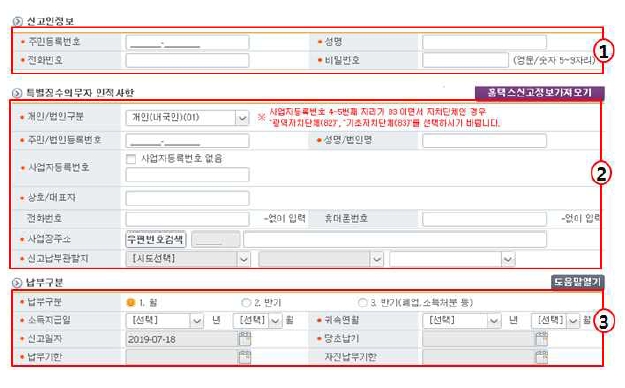Viewport: 625px width, 388px height.
Task: Select 2. 반기 radio option
Action: [x=246, y=303]
